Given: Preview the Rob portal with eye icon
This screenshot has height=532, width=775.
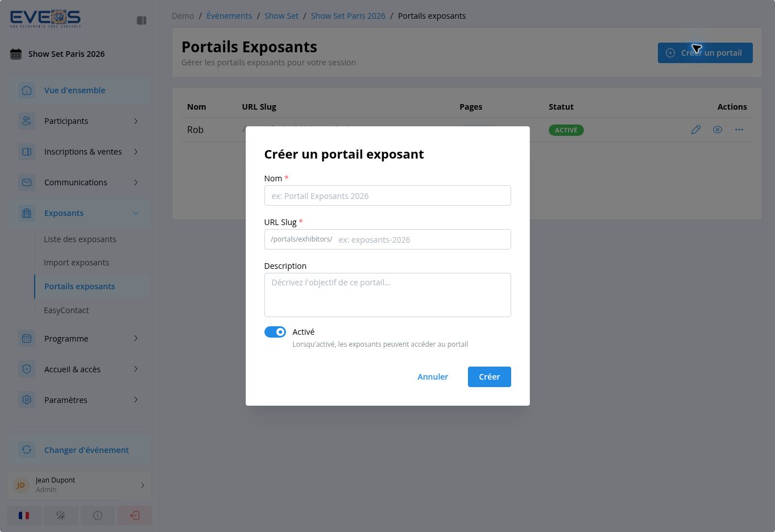Looking at the screenshot, I should point(718,130).
